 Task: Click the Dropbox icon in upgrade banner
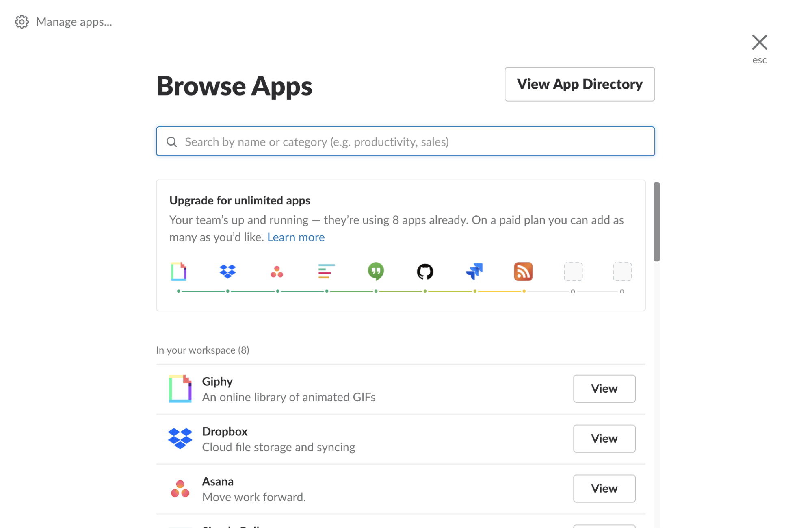click(228, 271)
